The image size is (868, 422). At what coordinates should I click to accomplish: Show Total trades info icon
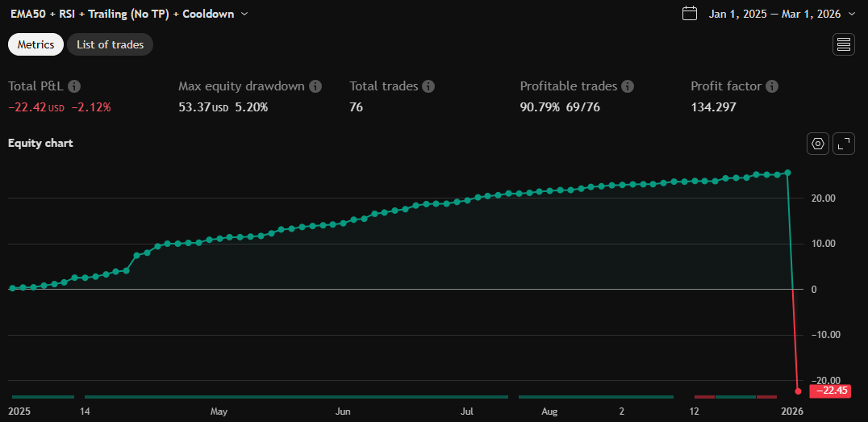tap(428, 86)
